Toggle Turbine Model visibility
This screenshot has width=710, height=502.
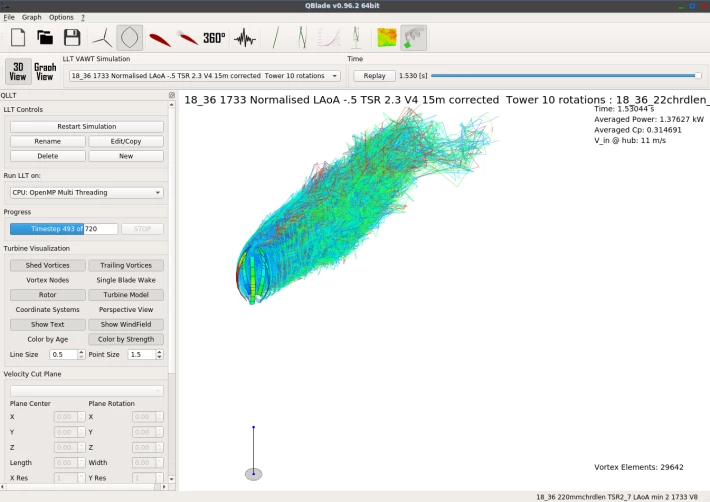pos(126,295)
